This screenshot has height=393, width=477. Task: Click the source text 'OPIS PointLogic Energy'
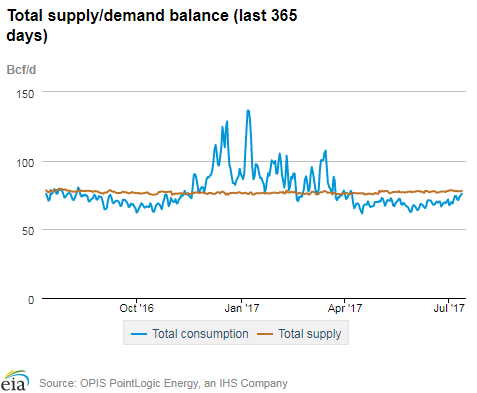click(x=139, y=383)
